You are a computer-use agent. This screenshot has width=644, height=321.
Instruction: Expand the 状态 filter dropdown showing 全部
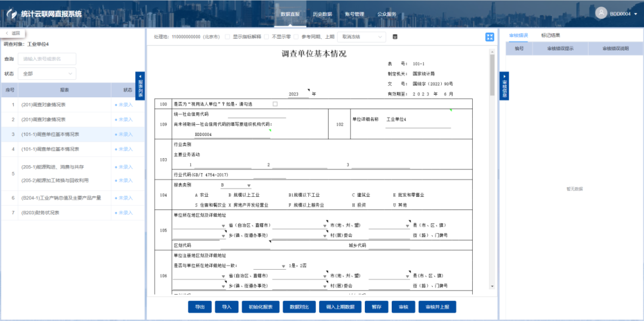click(x=47, y=73)
